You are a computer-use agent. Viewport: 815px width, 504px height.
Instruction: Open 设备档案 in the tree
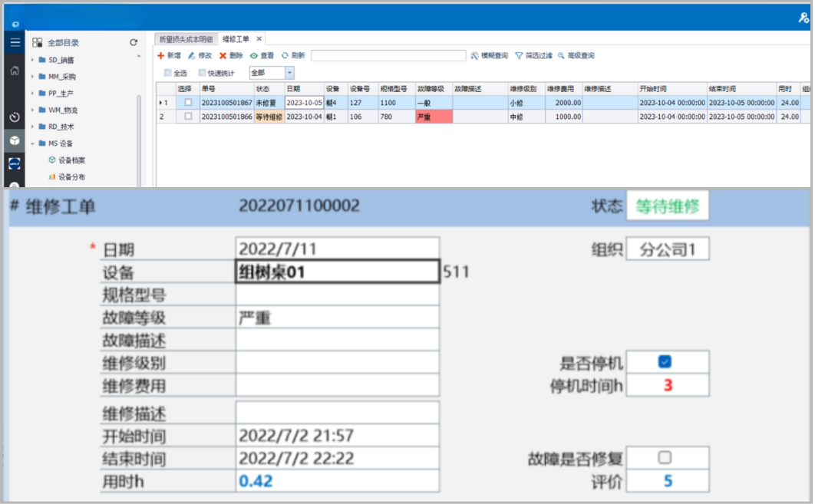pyautogui.click(x=71, y=160)
